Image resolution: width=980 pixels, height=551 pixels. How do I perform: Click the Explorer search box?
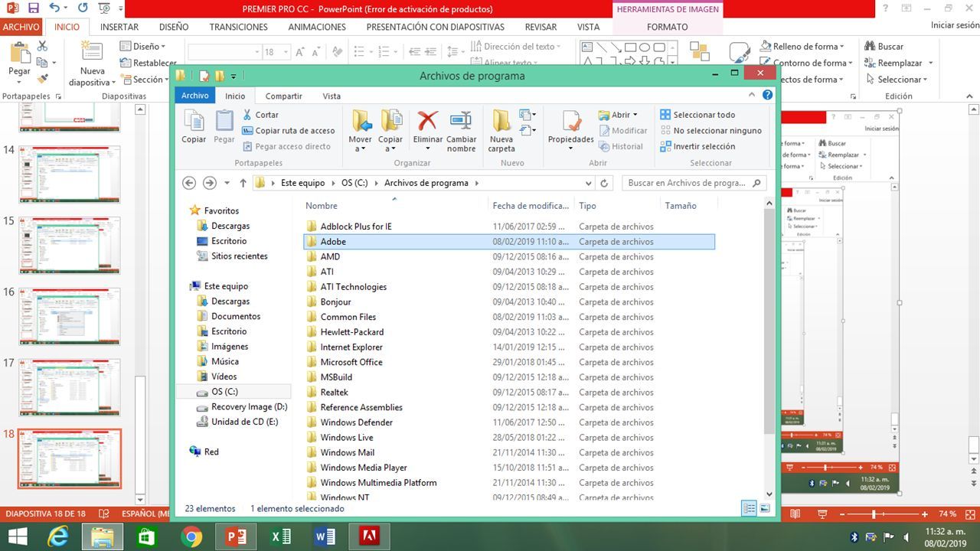coord(694,184)
